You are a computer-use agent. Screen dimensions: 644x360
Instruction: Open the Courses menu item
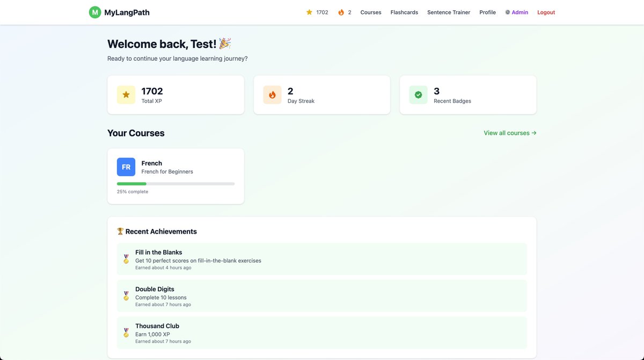pos(371,12)
